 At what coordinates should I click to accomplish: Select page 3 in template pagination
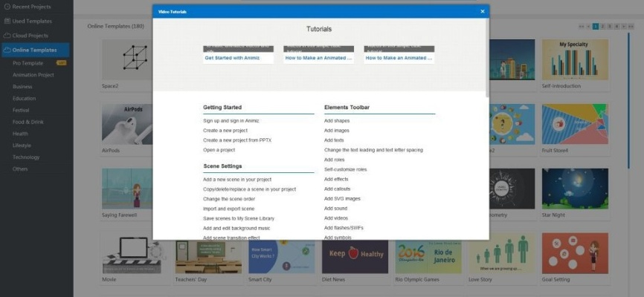point(610,27)
